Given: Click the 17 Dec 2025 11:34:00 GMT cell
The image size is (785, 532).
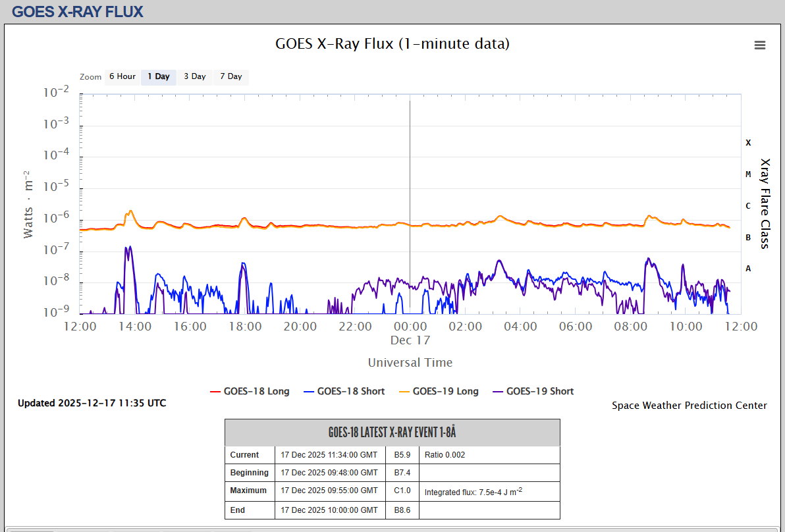Looking at the screenshot, I should click(x=329, y=455).
